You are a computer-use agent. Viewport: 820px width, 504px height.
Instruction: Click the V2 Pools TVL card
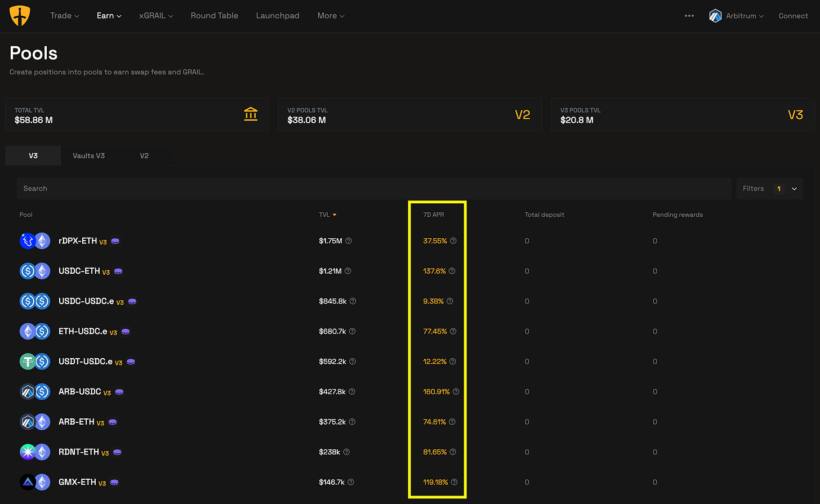pos(409,115)
